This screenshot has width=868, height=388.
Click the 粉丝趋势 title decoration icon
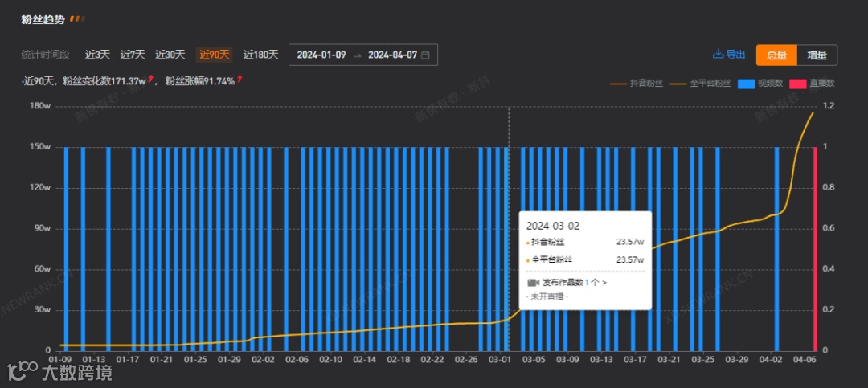77,19
